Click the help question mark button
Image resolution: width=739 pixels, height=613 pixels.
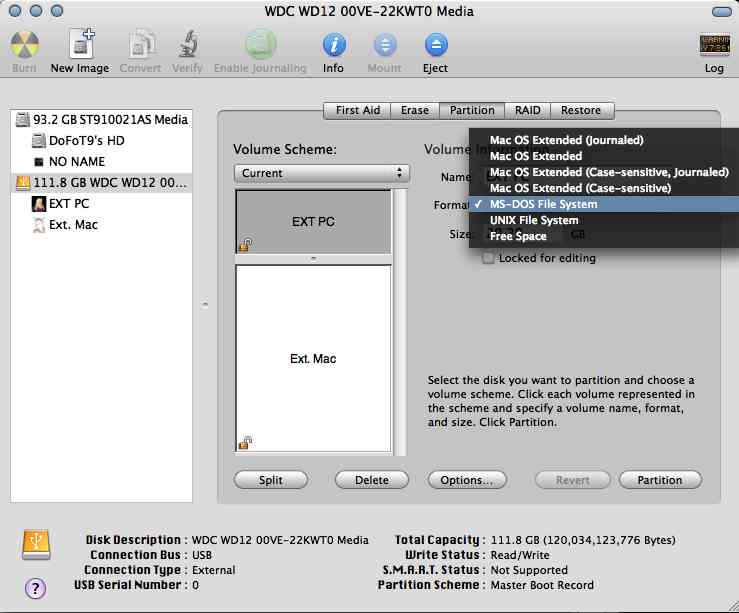pos(35,588)
